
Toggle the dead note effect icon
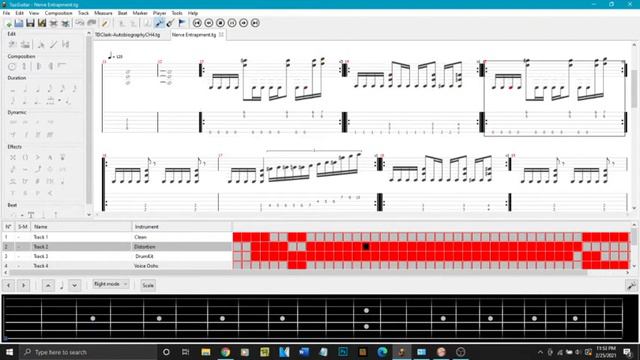[x=13, y=157]
